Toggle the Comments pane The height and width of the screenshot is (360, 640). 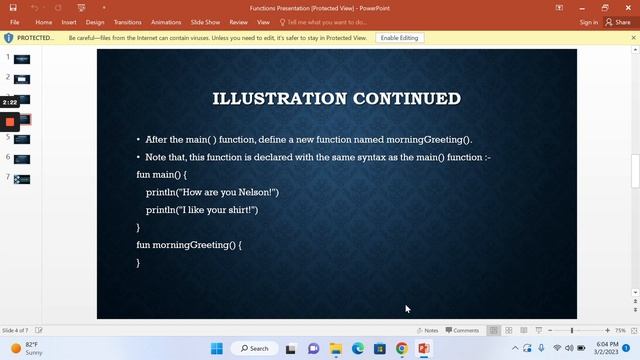pos(462,330)
